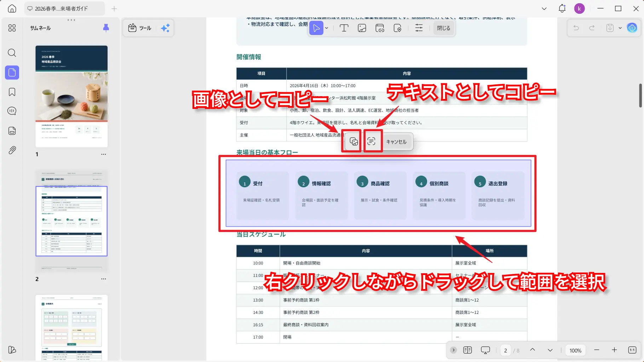Select the link tool in toolbar
The image size is (644, 362).
click(x=380, y=28)
